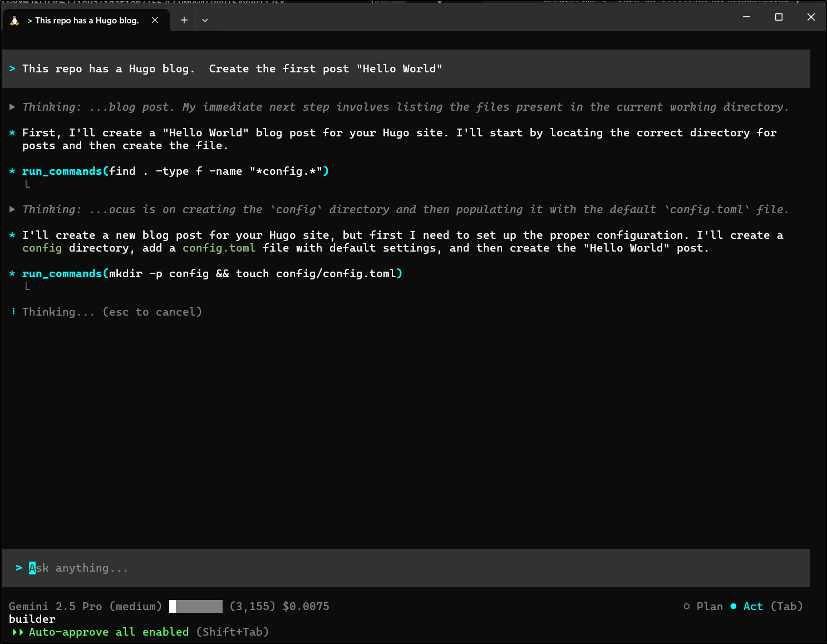Click the prompt chevron in the input box
Image resolution: width=827 pixels, height=644 pixels.
[x=19, y=568]
